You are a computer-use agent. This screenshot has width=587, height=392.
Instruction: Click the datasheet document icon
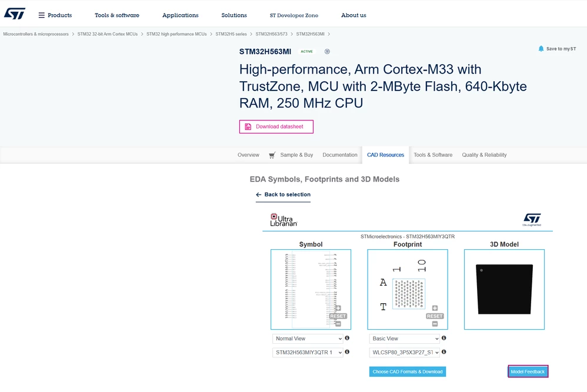click(x=248, y=127)
